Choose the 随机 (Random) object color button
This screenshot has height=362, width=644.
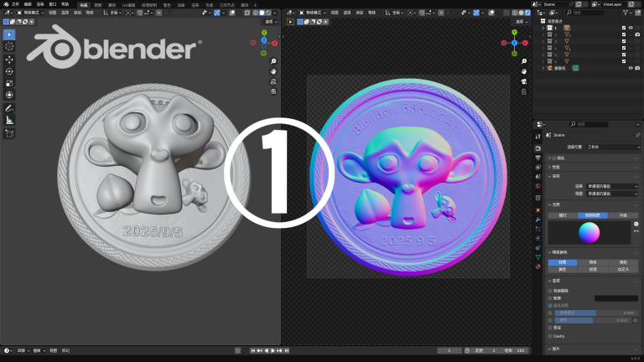[622, 262]
